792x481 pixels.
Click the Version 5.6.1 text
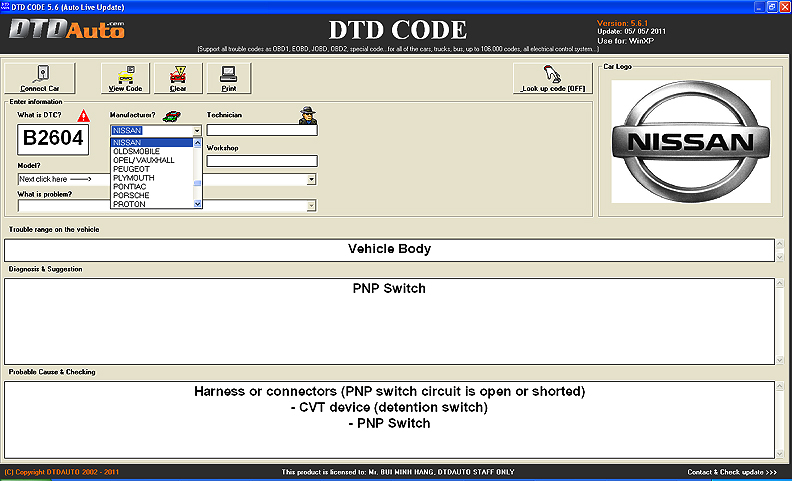tap(622, 23)
